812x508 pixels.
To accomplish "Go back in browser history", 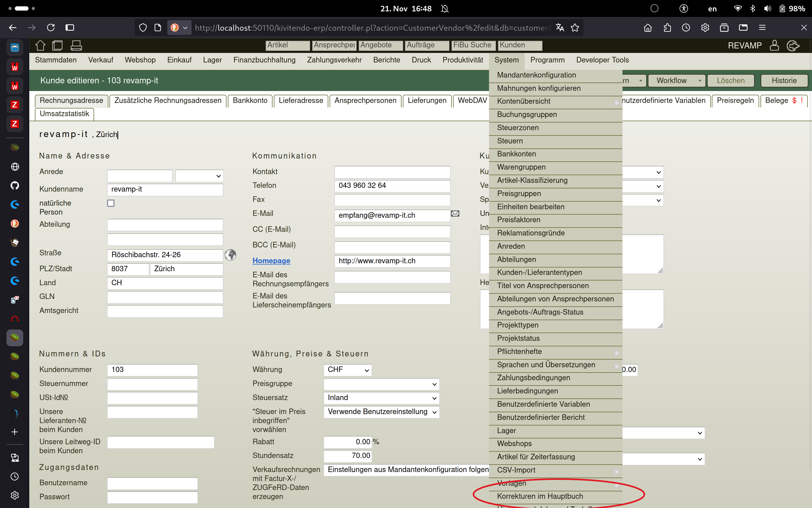I will click(x=13, y=28).
